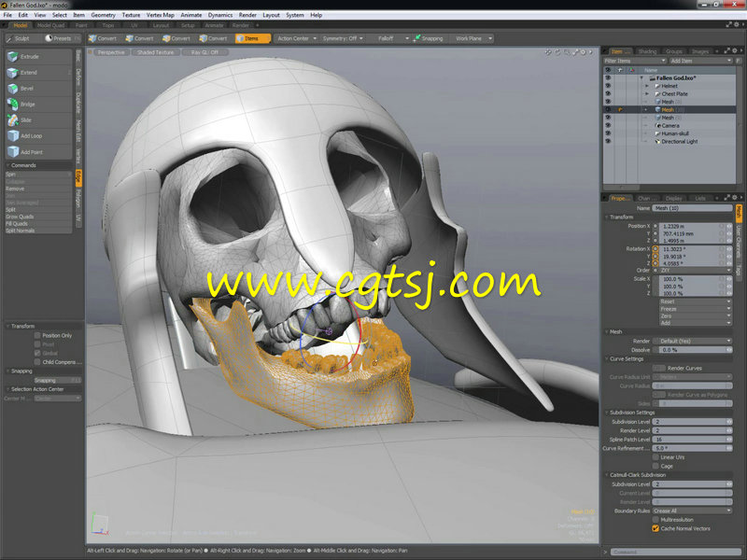Toggle the Cache Normal Vectors checkbox
This screenshot has width=747, height=560.
pyautogui.click(x=655, y=528)
